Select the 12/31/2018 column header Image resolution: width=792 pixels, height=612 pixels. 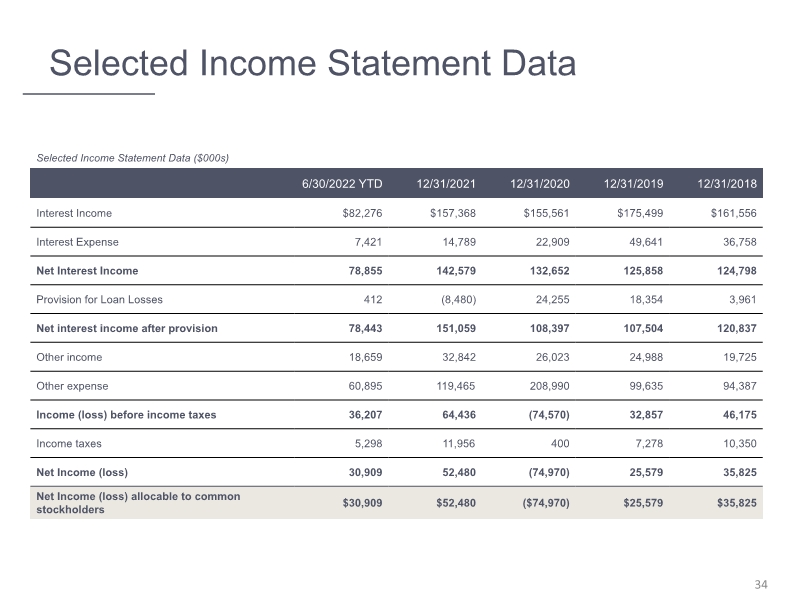727,184
